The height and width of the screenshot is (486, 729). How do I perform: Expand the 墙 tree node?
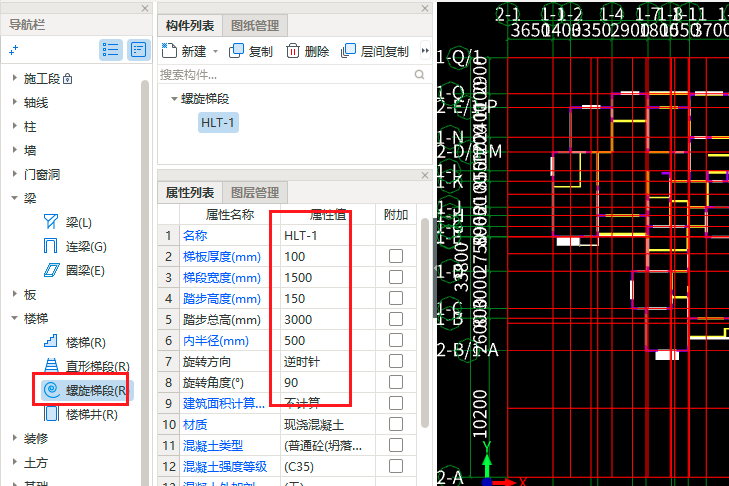(x=14, y=150)
